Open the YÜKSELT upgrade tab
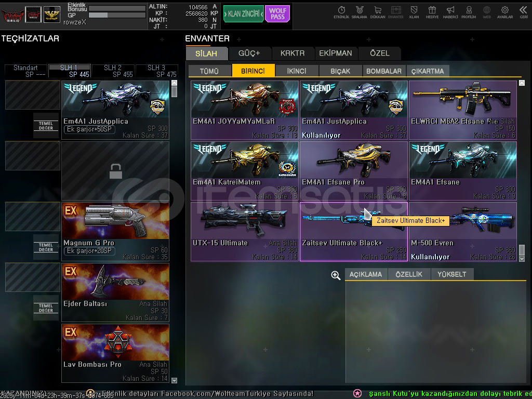The image size is (532, 399). 452,274
